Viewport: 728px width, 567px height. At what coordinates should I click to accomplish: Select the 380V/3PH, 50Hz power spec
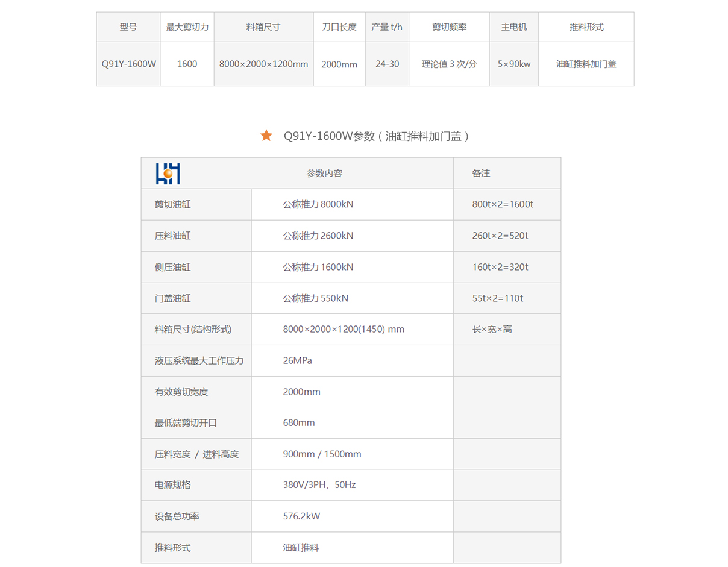click(x=319, y=485)
